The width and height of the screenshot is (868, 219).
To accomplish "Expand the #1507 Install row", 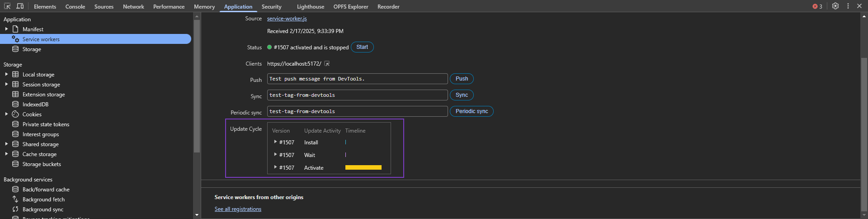I will (x=275, y=142).
